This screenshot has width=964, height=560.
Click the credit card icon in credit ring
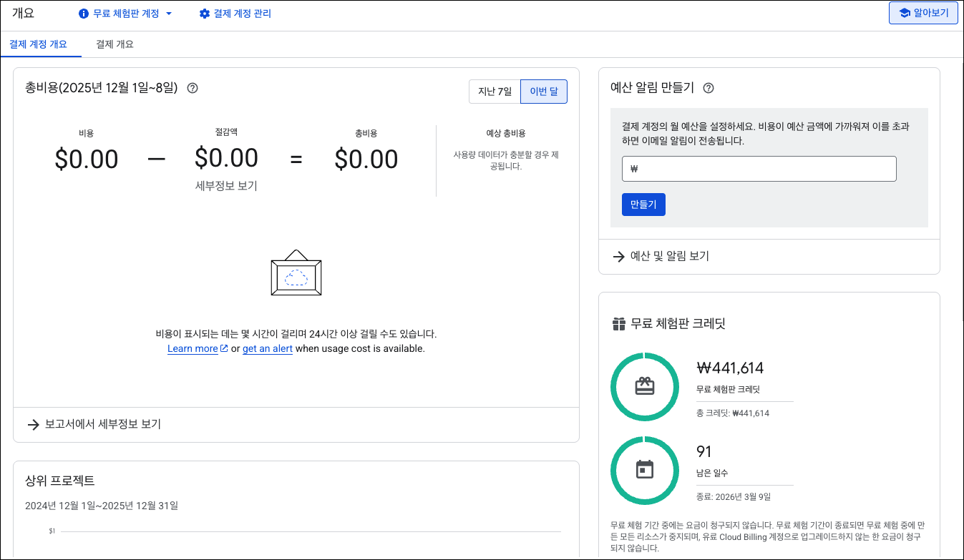coord(645,386)
